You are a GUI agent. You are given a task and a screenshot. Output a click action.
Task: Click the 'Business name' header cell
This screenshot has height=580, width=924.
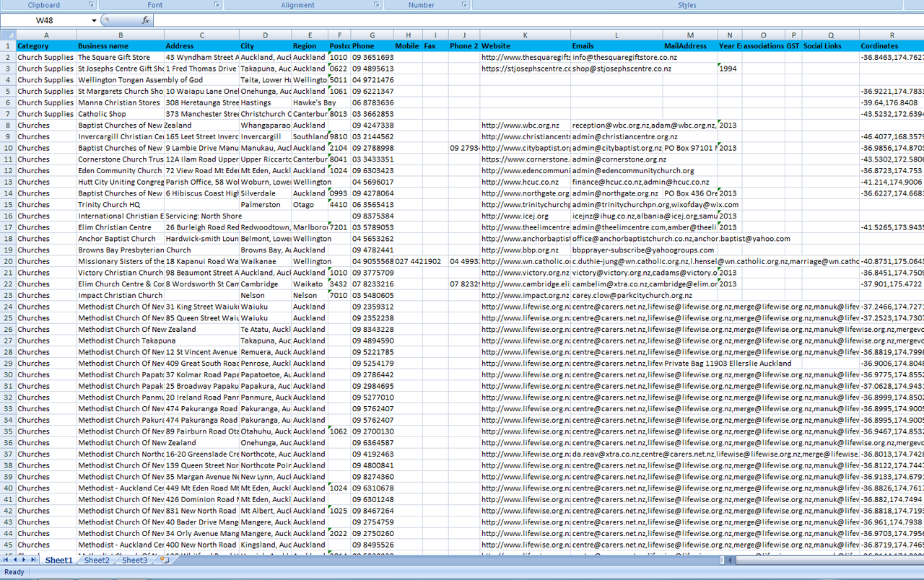[x=121, y=46]
